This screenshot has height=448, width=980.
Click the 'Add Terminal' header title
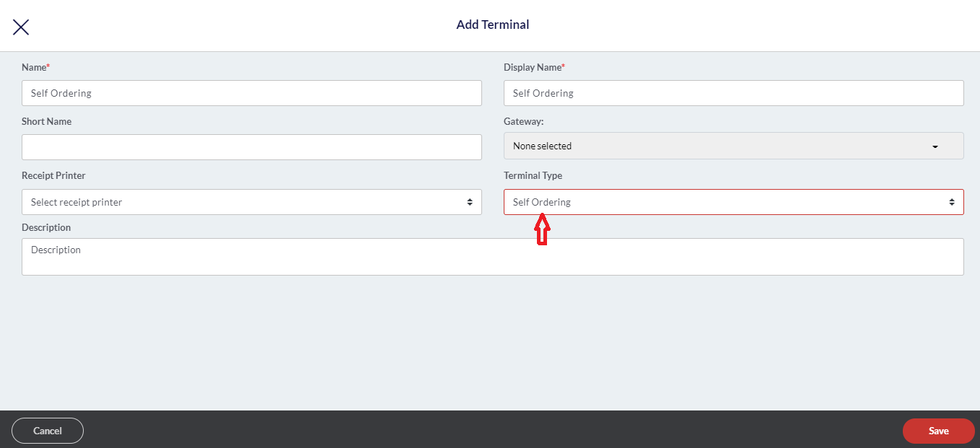pyautogui.click(x=493, y=25)
